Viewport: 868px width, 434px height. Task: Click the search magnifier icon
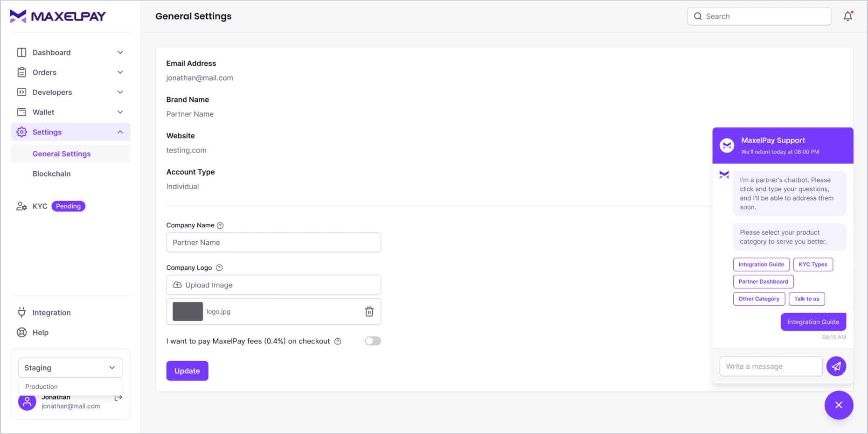click(698, 16)
